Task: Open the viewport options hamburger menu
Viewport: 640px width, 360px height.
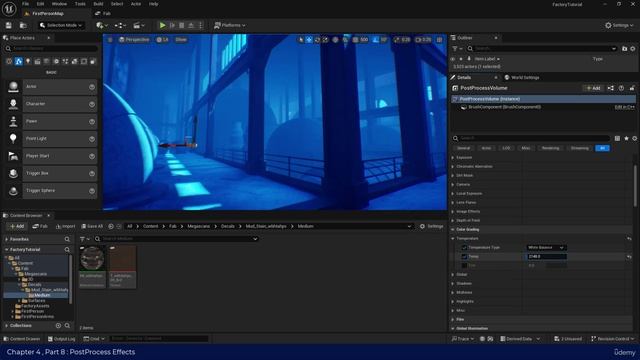Action: [110, 40]
